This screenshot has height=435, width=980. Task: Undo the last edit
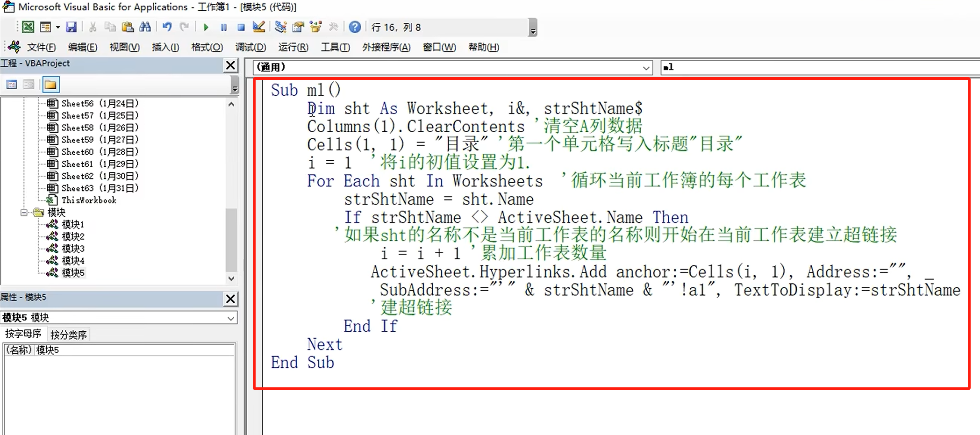coord(167,27)
